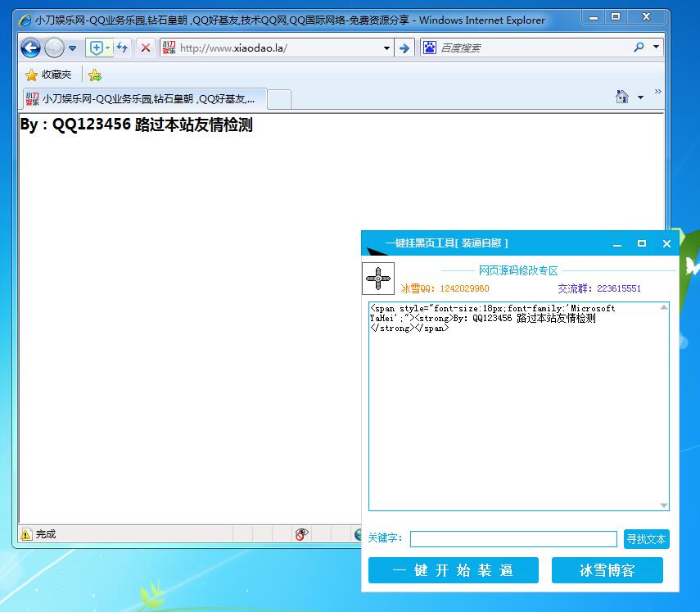700x612 pixels.
Task: Open a new blank tab
Action: coord(279,99)
